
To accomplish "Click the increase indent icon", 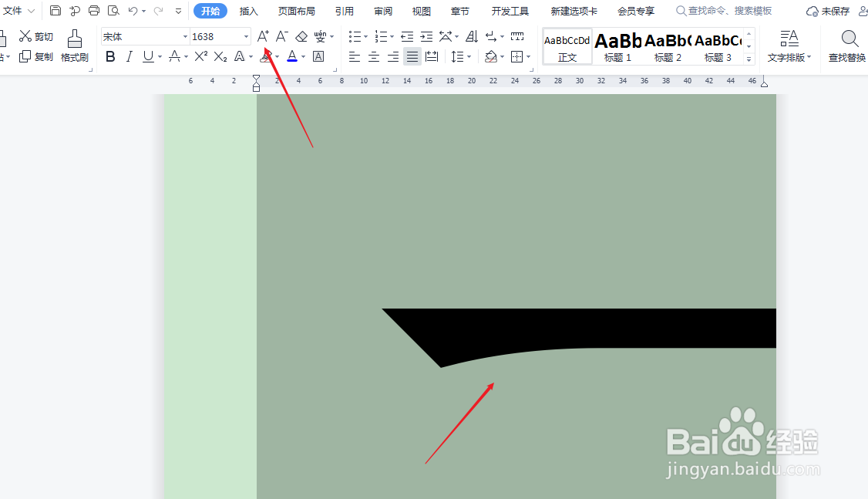I will point(426,36).
